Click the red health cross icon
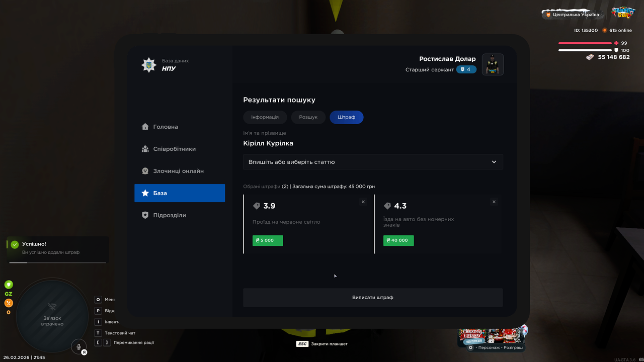The image size is (644, 362). [x=616, y=43]
